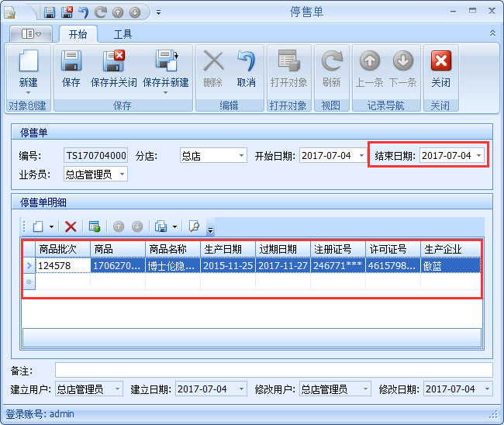Switch to the 开始 tab

click(78, 34)
